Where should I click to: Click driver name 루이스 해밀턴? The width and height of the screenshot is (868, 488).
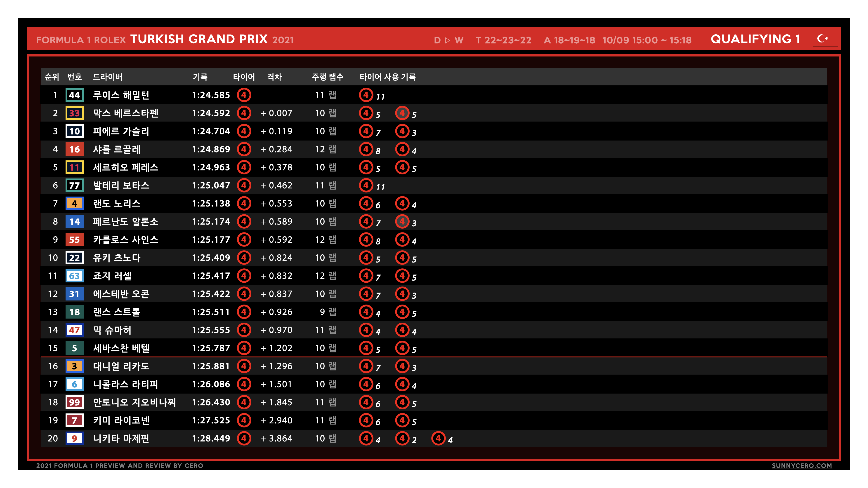click(x=121, y=95)
